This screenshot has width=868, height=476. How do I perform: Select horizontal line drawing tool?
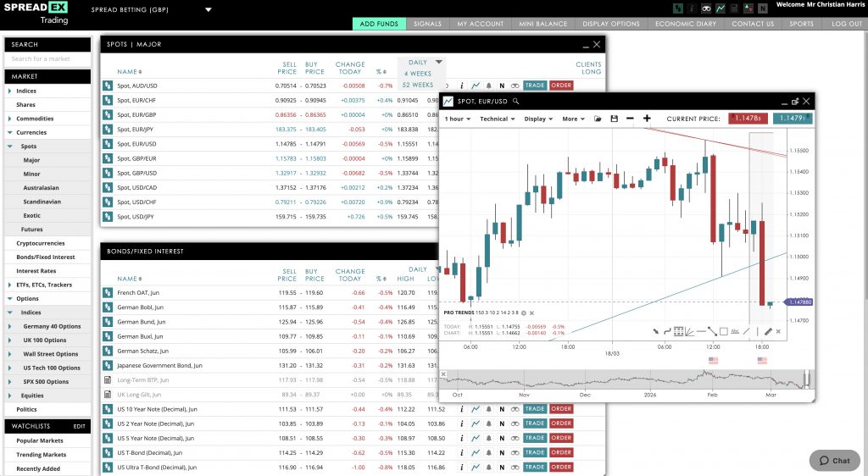point(701,332)
